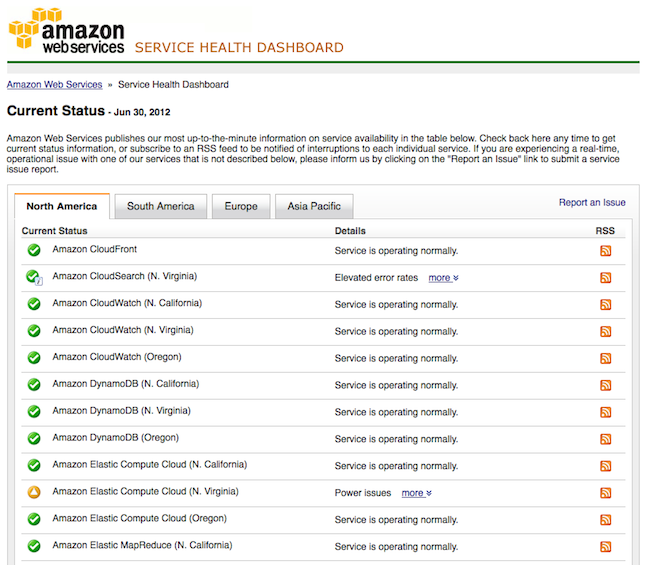Image resolution: width=650 pixels, height=565 pixels.
Task: Click RSS feed icon for Amazon CloudFront
Action: [605, 250]
